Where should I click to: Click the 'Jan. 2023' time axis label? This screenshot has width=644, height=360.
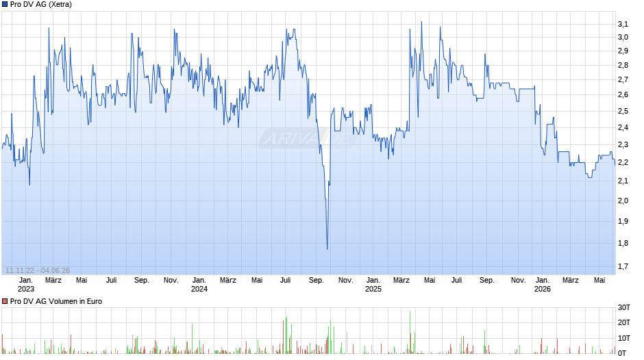(x=26, y=285)
